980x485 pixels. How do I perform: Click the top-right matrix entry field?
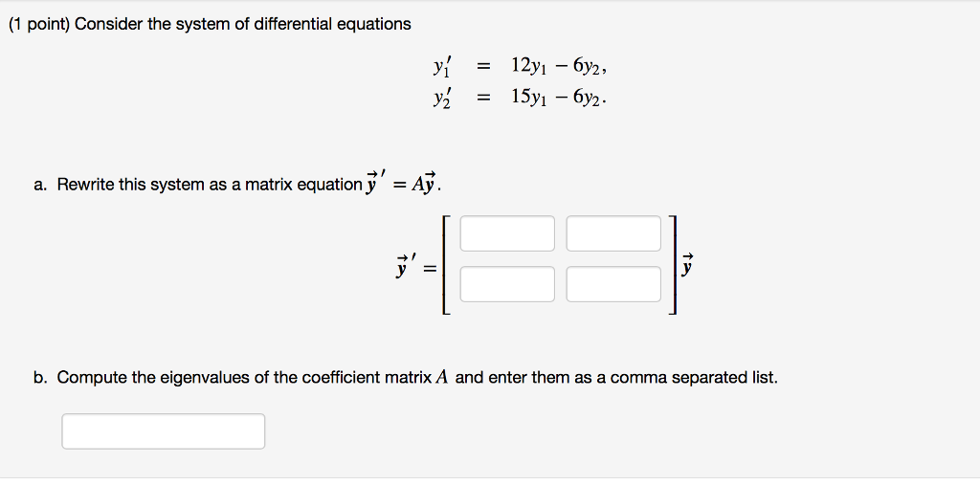613,233
